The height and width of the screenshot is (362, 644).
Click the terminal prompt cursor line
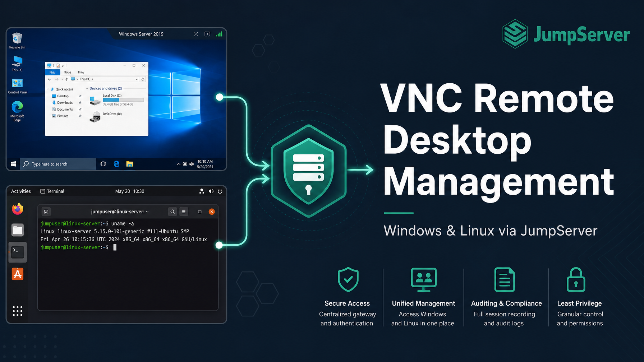tap(79, 247)
